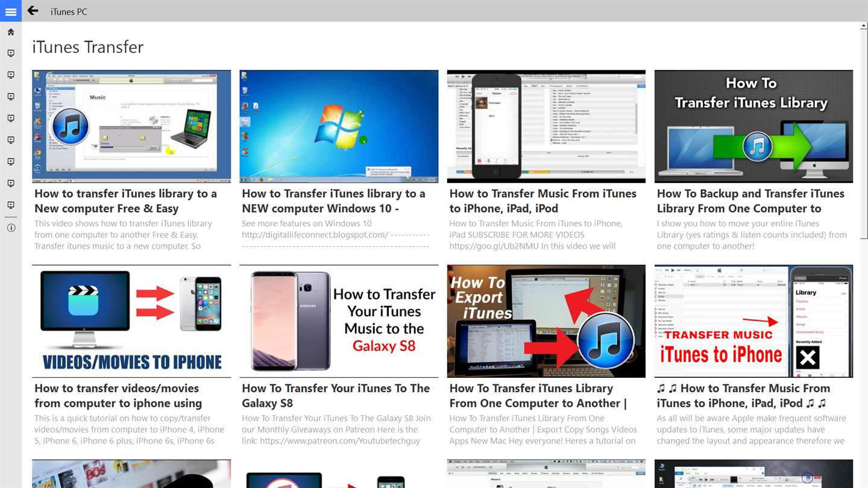The height and width of the screenshot is (488, 868).
Task: Open the 'VIDEOS/MOVIES TO IPHONE' thumbnail
Action: point(131,321)
